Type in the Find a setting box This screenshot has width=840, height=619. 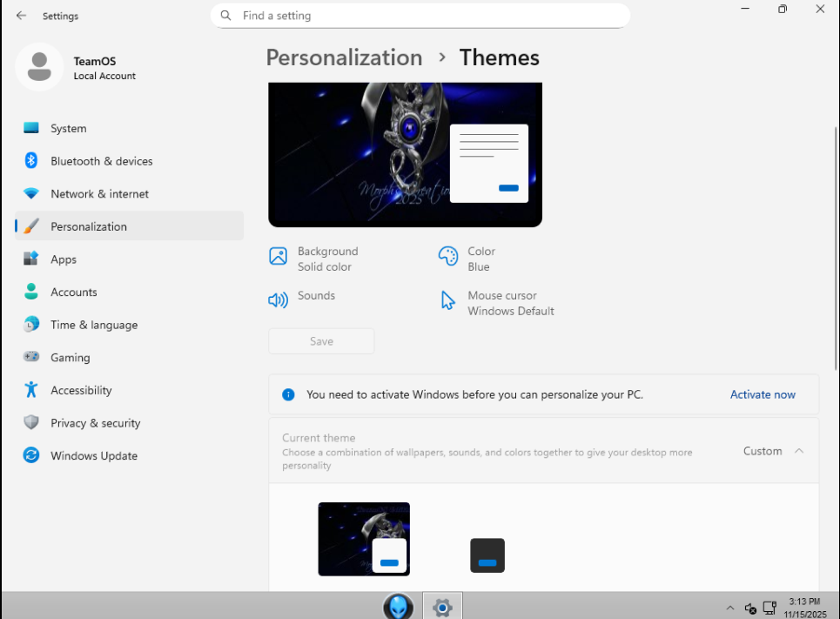[427, 16]
